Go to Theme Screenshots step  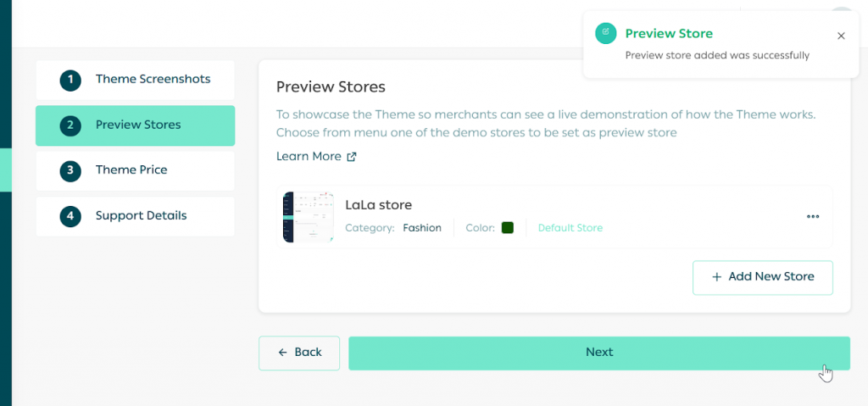[x=153, y=79]
